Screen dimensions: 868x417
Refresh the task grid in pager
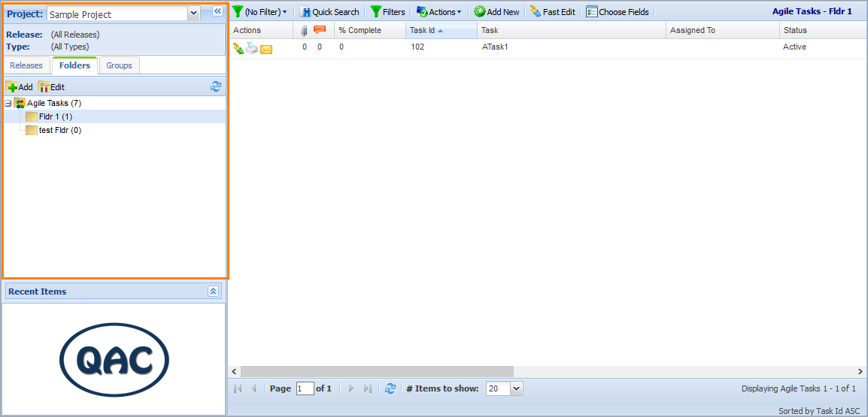click(390, 388)
